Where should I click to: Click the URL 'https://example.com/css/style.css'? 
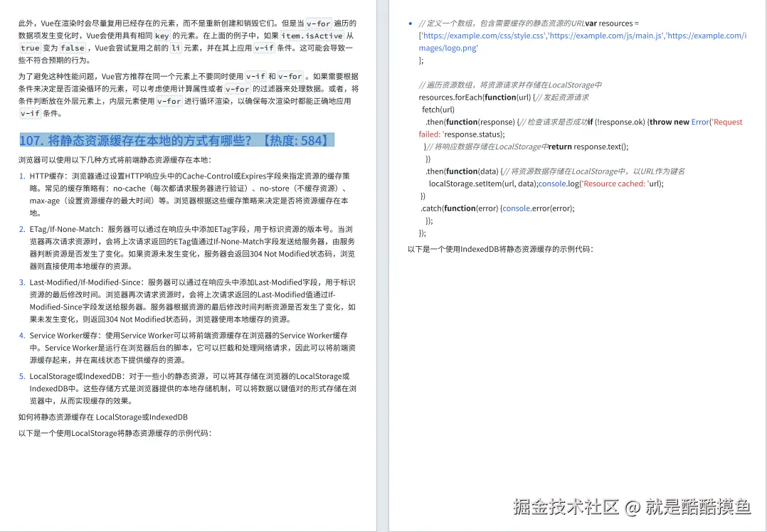483,36
